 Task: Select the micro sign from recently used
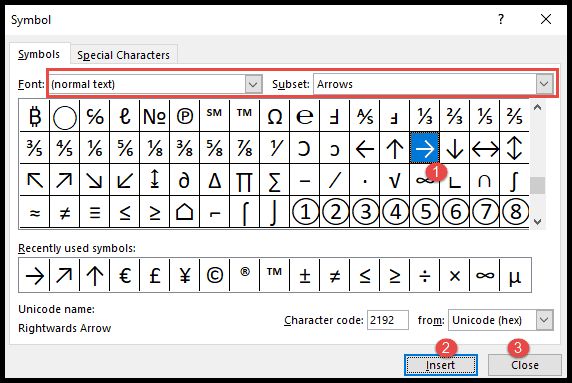515,275
